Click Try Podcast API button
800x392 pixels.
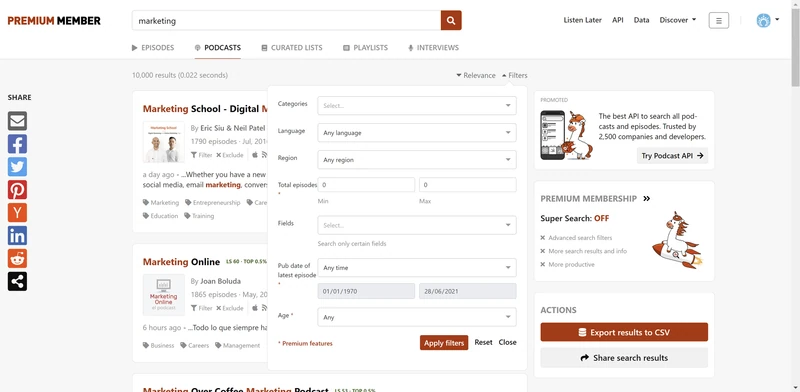click(672, 156)
